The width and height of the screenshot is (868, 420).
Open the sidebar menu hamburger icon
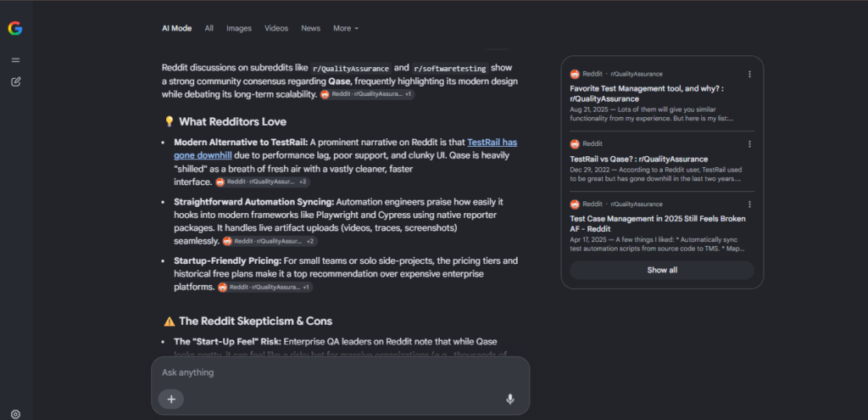15,60
